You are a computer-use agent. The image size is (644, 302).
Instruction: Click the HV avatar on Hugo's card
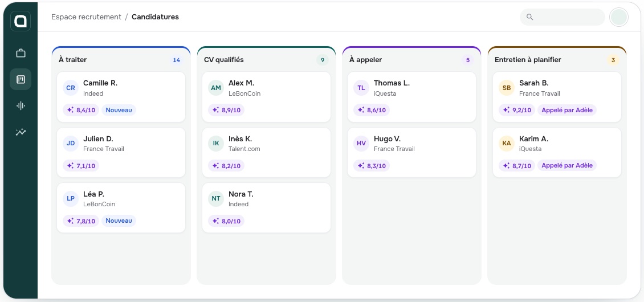tap(361, 144)
